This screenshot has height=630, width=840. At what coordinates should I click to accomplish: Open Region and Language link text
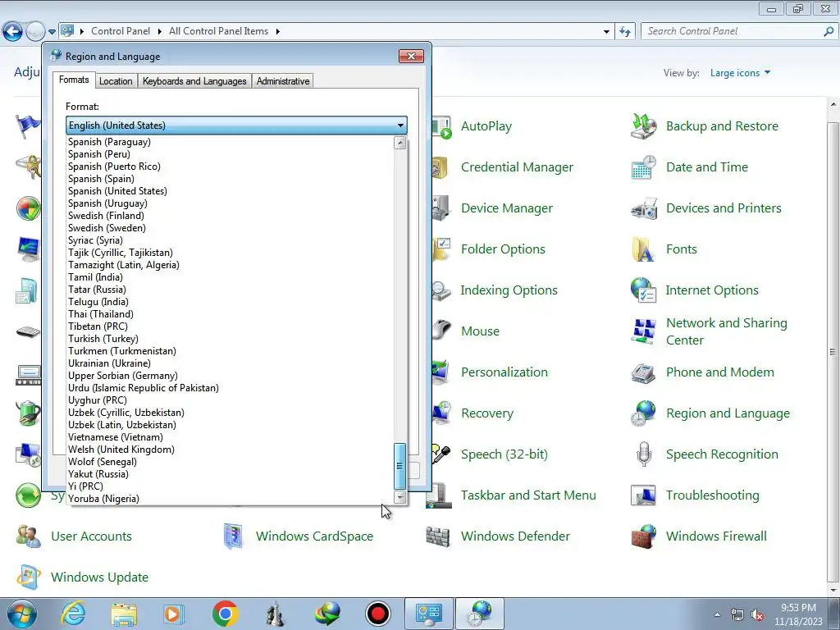[x=728, y=413]
